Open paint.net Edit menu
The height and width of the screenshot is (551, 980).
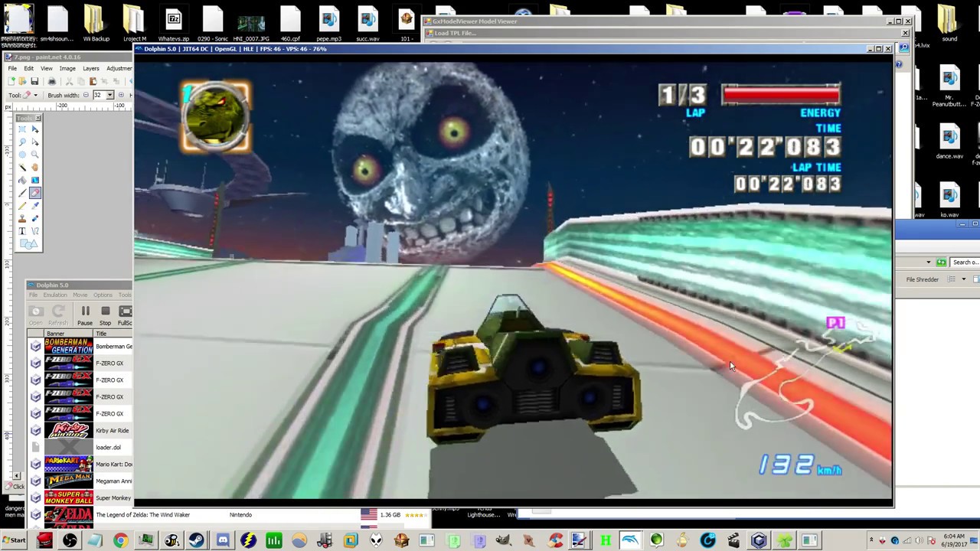[x=28, y=68]
